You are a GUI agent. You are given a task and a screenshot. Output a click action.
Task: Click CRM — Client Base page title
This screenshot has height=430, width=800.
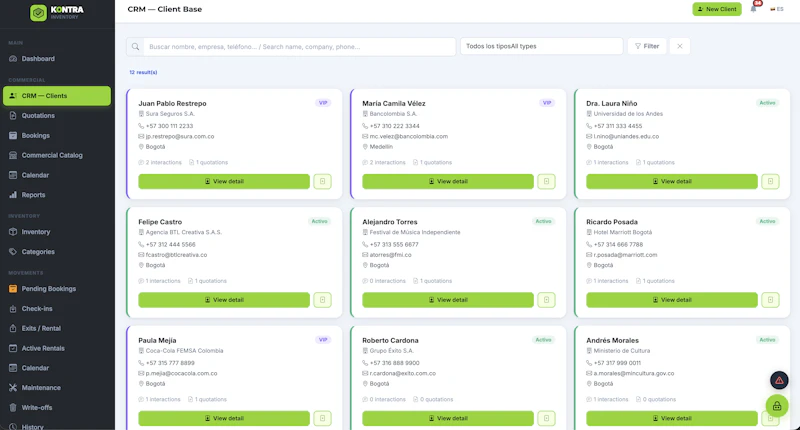[x=165, y=9]
